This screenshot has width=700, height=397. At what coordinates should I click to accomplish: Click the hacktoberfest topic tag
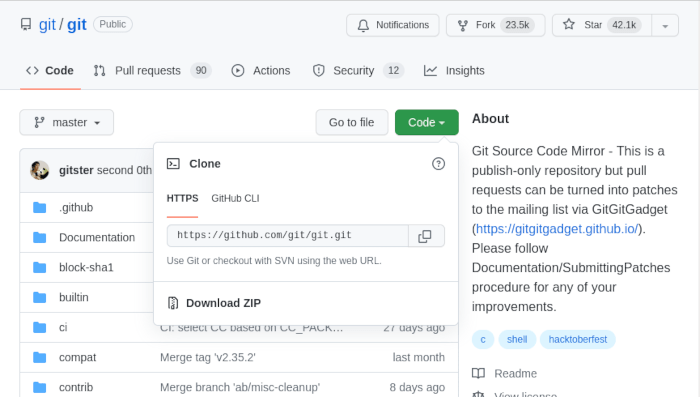[578, 339]
